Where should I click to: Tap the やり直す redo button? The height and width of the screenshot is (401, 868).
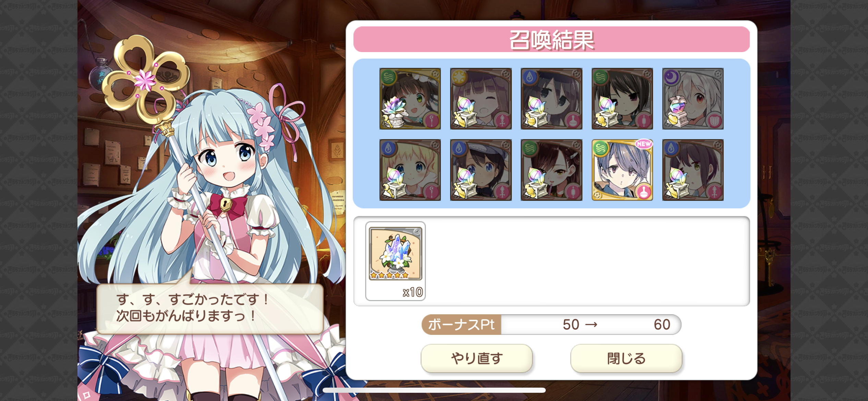(x=477, y=358)
